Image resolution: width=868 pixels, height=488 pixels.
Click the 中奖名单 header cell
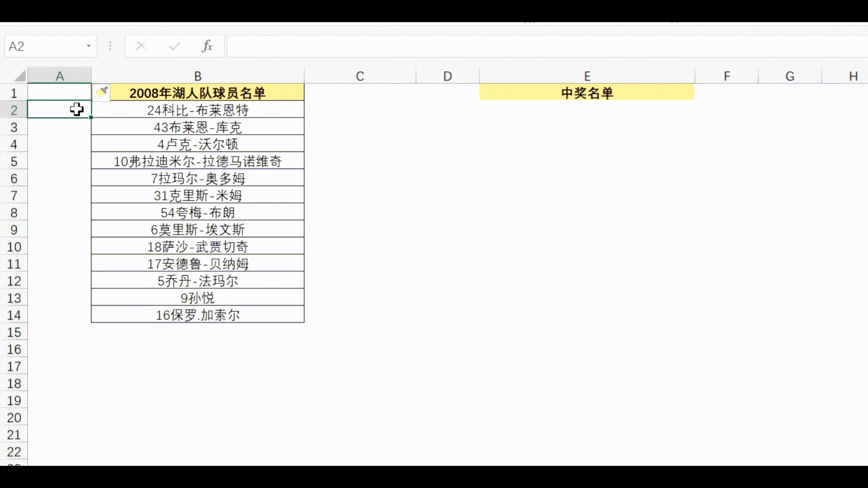click(587, 93)
